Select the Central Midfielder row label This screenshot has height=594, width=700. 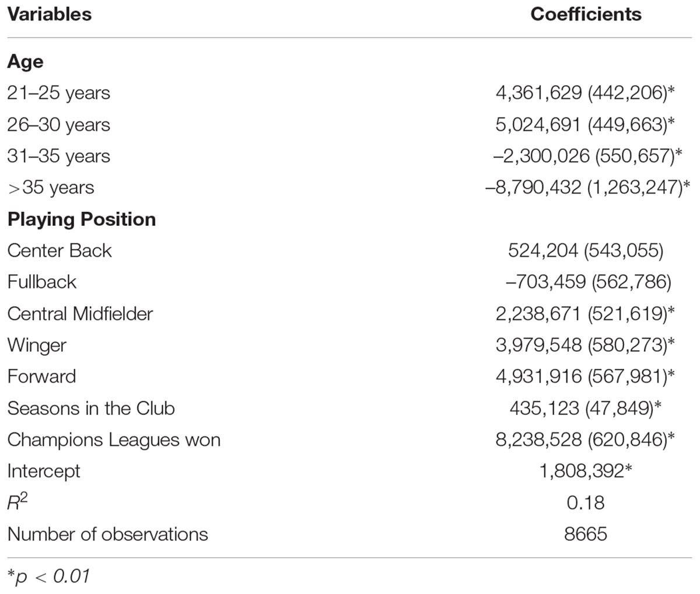(x=80, y=313)
